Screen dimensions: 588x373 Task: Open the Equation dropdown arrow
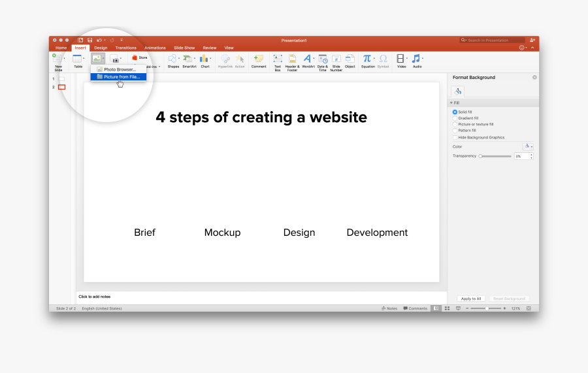374,59
